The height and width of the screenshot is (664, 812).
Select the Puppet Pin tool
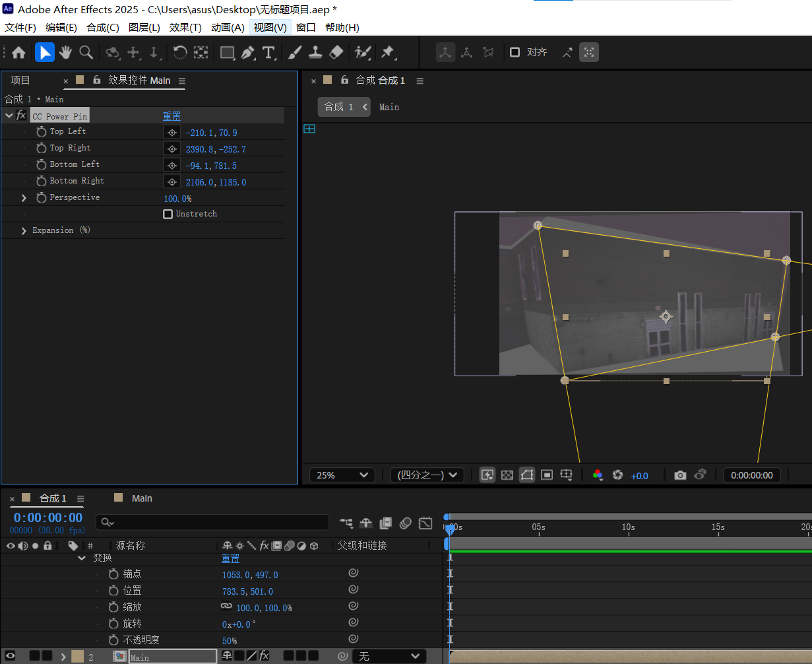pyautogui.click(x=388, y=52)
